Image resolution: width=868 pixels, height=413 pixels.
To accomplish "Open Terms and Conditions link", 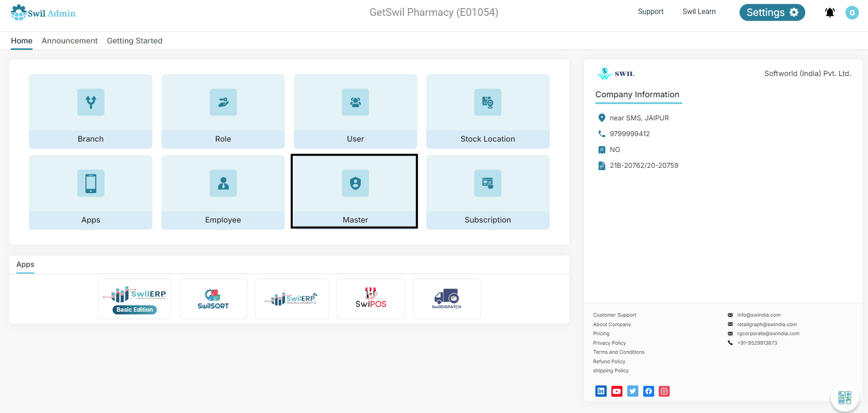I will coord(619,352).
